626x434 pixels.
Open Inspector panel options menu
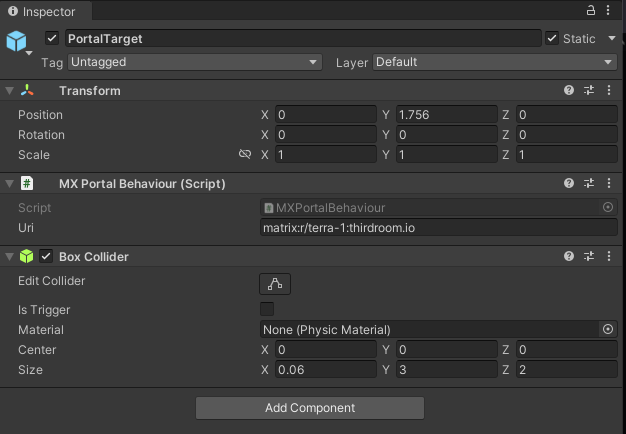coord(609,11)
